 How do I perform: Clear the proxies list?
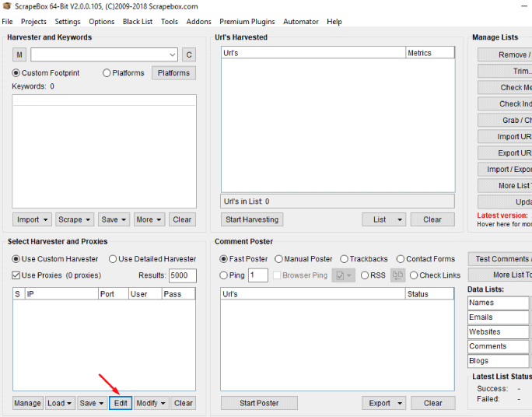click(x=184, y=403)
